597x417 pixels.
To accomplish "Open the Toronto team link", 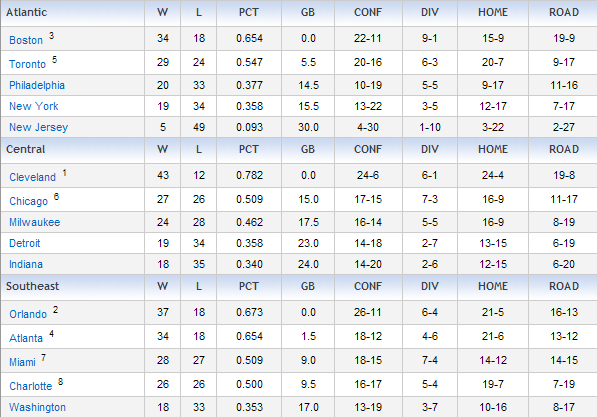I will click(x=27, y=64).
